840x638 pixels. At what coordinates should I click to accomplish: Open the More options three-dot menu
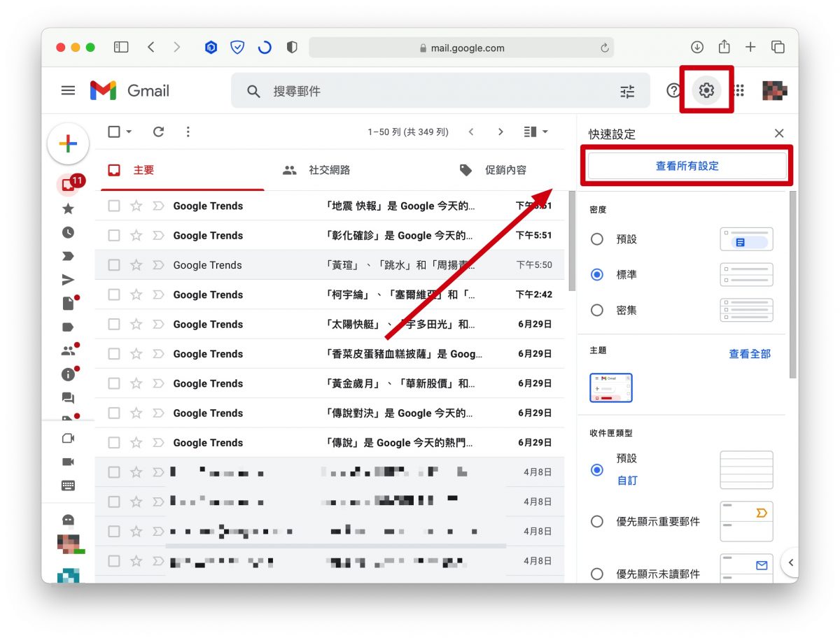187,132
